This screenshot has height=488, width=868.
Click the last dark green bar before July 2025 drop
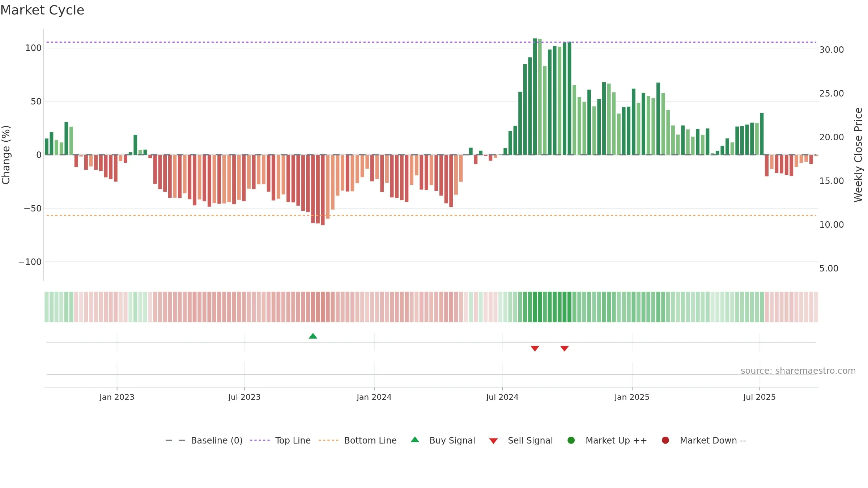pyautogui.click(x=762, y=134)
